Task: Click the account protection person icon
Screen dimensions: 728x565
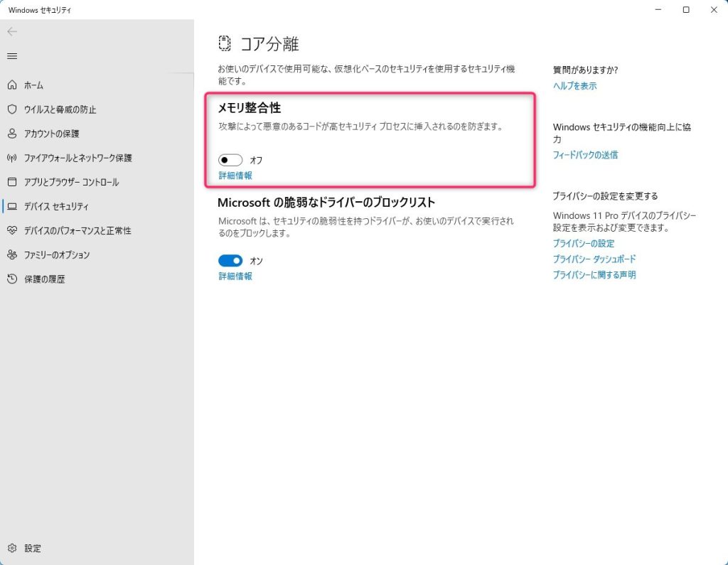Action: coord(12,134)
